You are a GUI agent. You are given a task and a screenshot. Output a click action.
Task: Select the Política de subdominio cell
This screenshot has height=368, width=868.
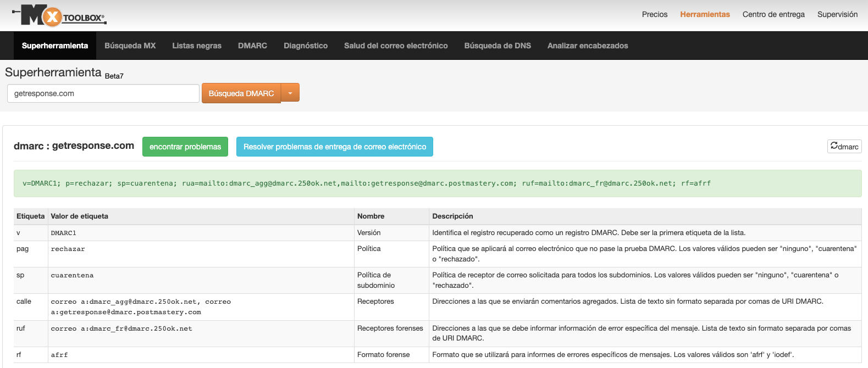[x=392, y=281]
